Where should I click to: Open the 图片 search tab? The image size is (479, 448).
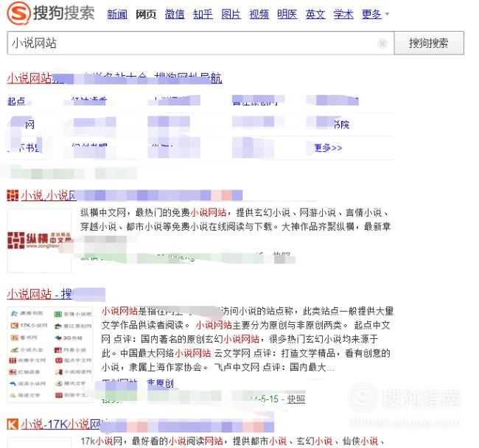(231, 14)
